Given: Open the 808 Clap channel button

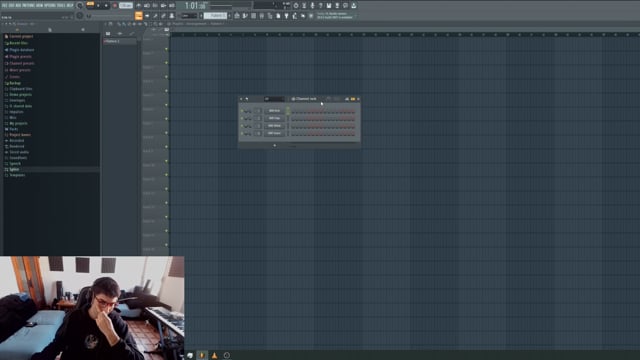Looking at the screenshot, I should click(274, 118).
